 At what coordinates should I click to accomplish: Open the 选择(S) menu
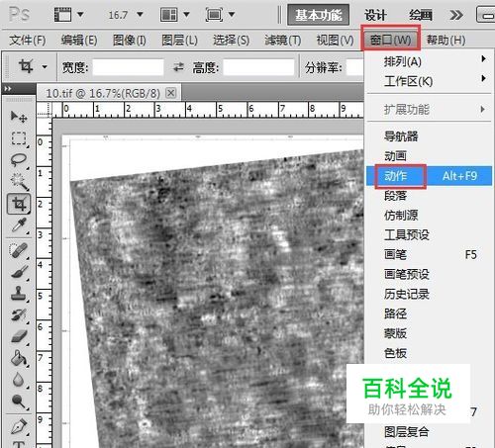[x=231, y=41]
